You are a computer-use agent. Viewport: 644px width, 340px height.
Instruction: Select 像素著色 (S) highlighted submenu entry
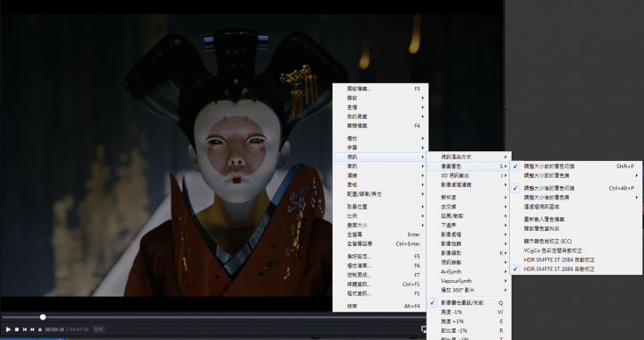468,166
